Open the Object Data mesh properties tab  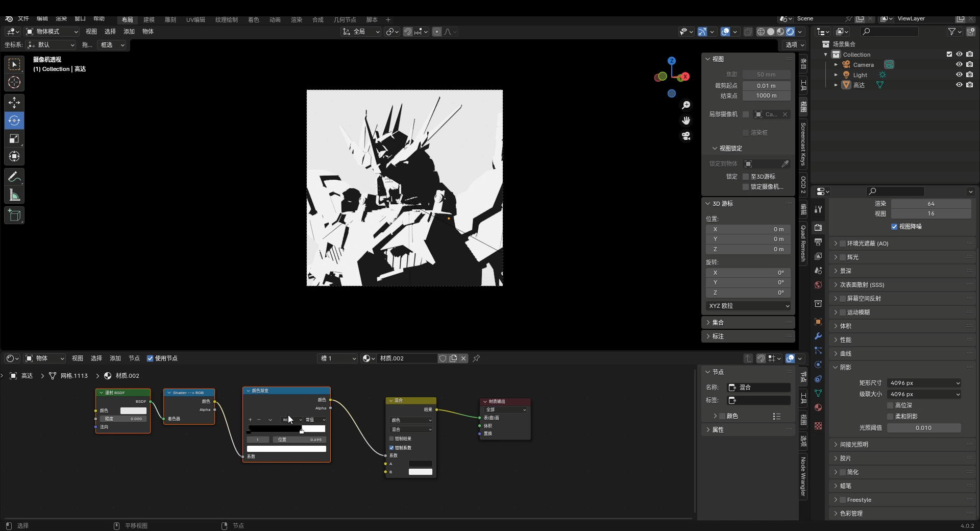click(818, 393)
